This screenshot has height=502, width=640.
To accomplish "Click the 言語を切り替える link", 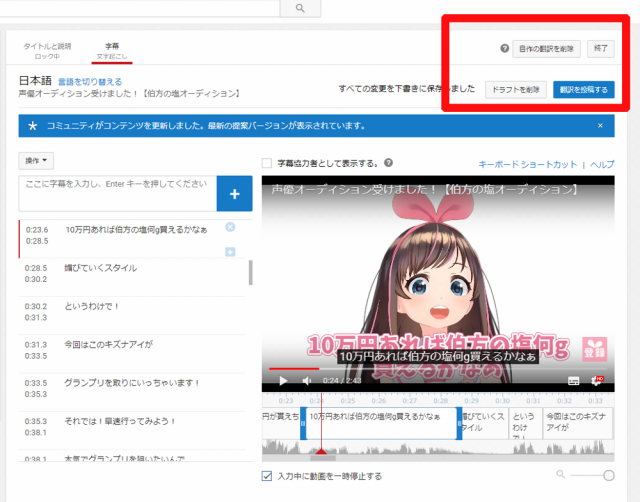I will point(90,82).
